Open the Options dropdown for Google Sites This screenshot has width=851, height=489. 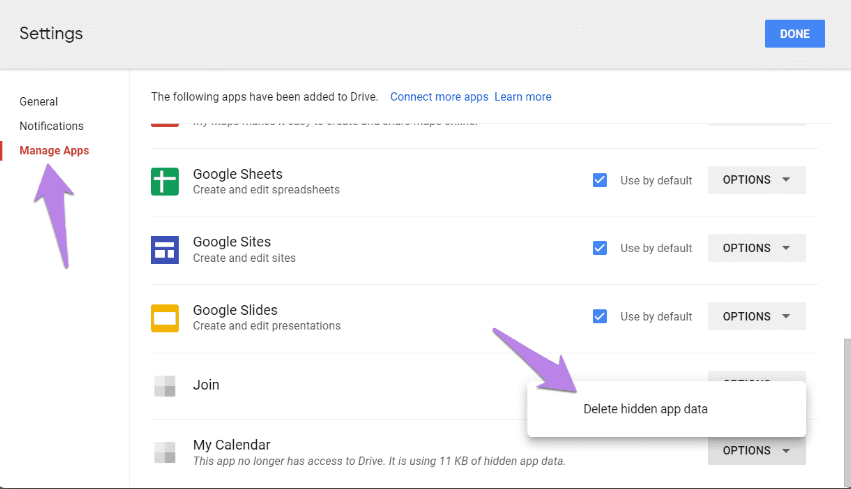click(x=757, y=248)
